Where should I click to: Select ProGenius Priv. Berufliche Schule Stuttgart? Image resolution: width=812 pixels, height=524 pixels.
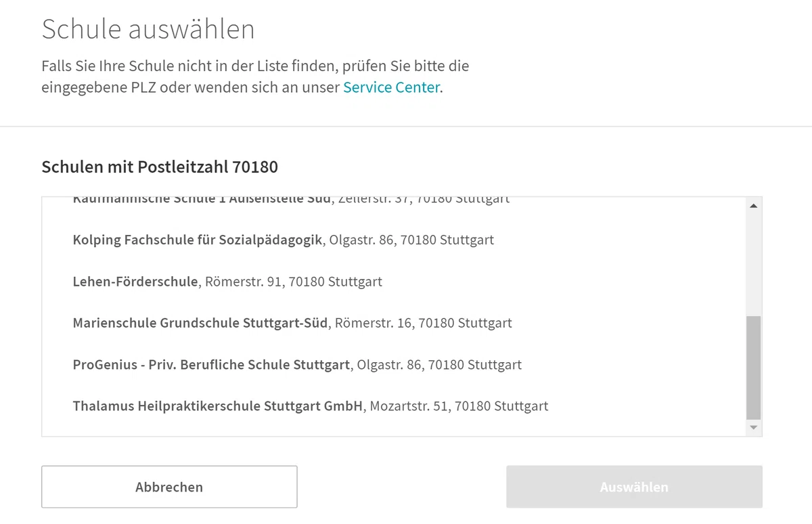pos(394,365)
